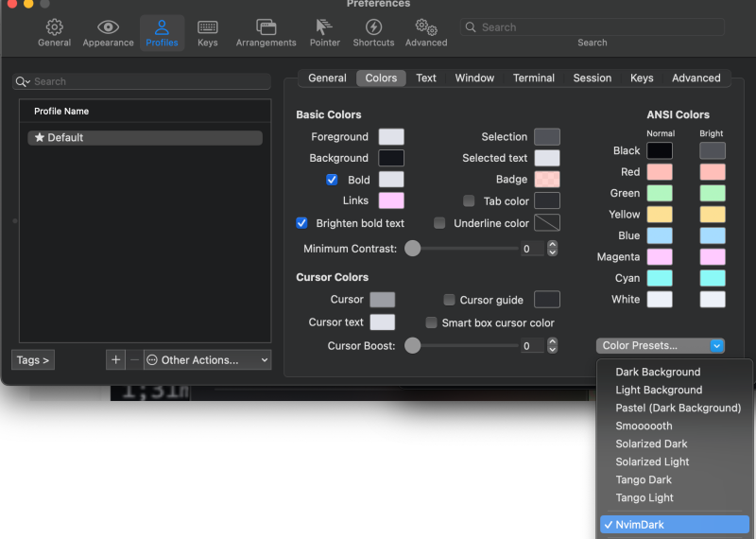This screenshot has width=756, height=539.
Task: Open the Pointer preferences pane
Action: (324, 33)
